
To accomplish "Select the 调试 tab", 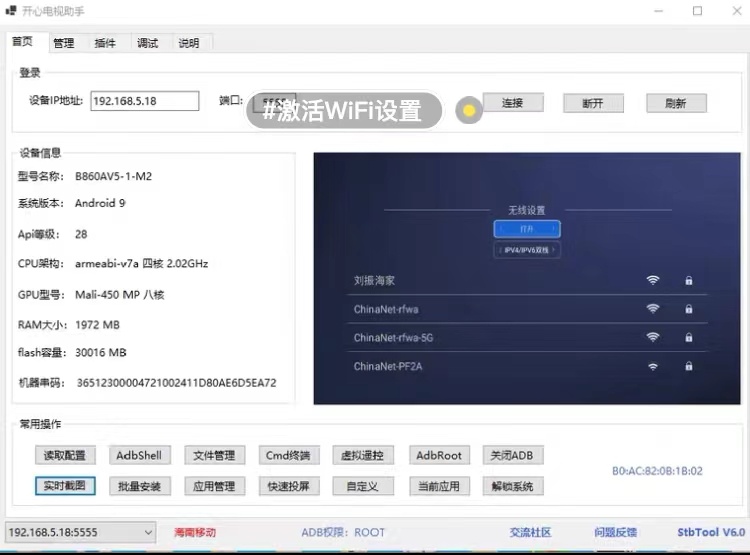I will point(147,43).
